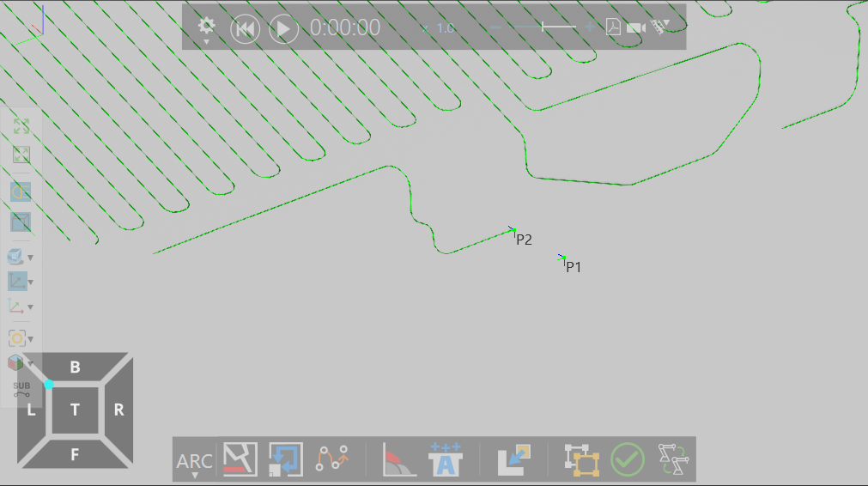Open simulation settings gear dropdown
This screenshot has width=868, height=486.
tap(206, 29)
